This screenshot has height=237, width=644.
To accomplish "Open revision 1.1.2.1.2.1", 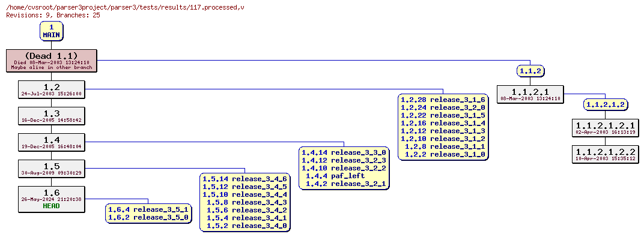I will point(606,128).
